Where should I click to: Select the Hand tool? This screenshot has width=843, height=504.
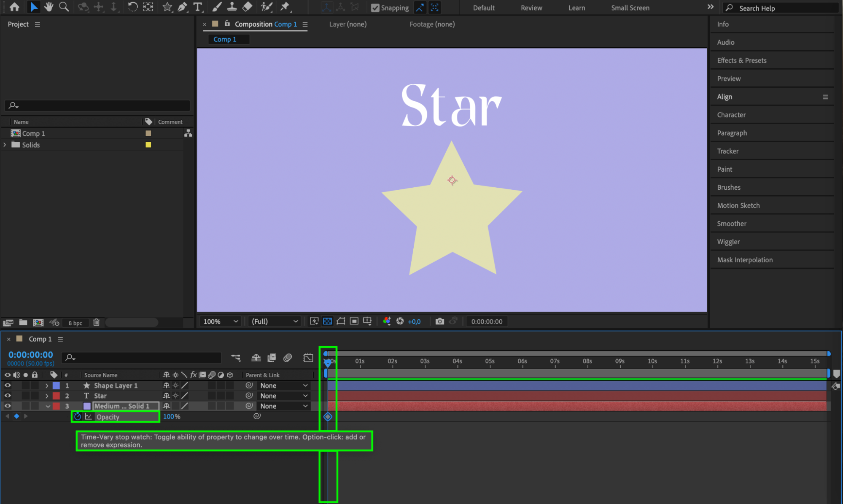(49, 7)
